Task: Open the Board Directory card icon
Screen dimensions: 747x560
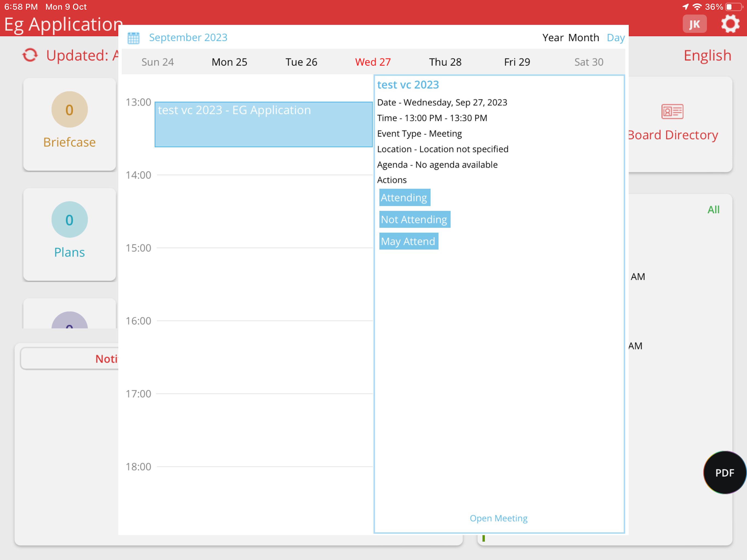Action: (672, 112)
